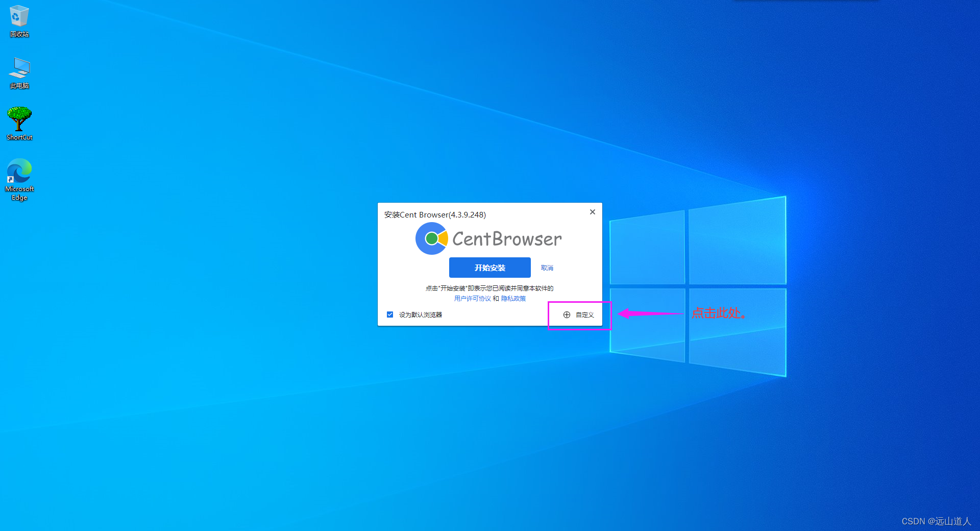Close the Cent Browser installer dialog
The image size is (980, 531).
(x=593, y=212)
